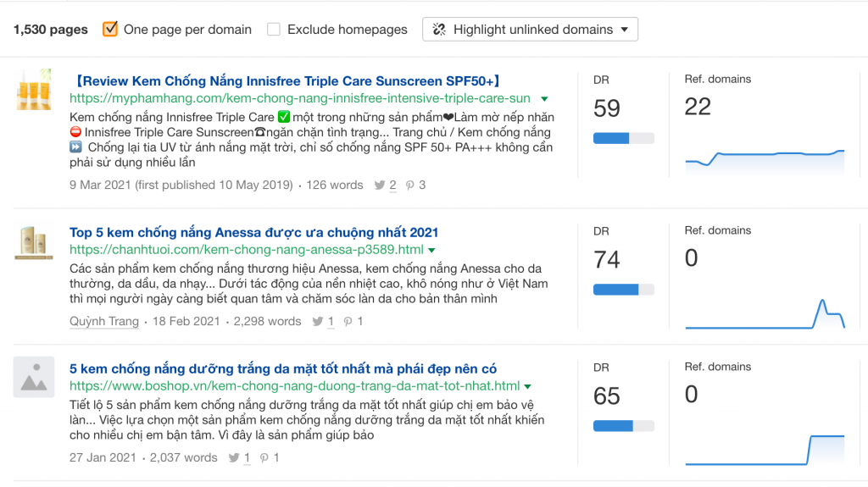Click the DR 65 progress bar

tap(623, 425)
